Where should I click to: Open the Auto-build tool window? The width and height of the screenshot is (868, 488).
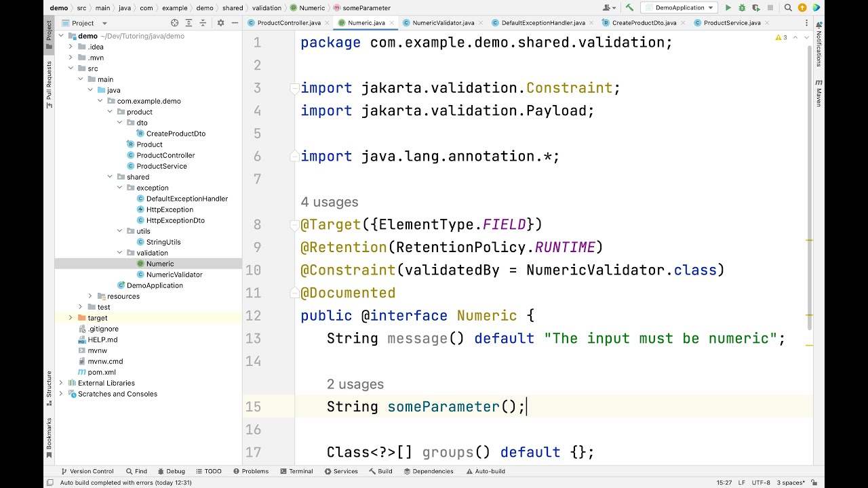(x=485, y=472)
